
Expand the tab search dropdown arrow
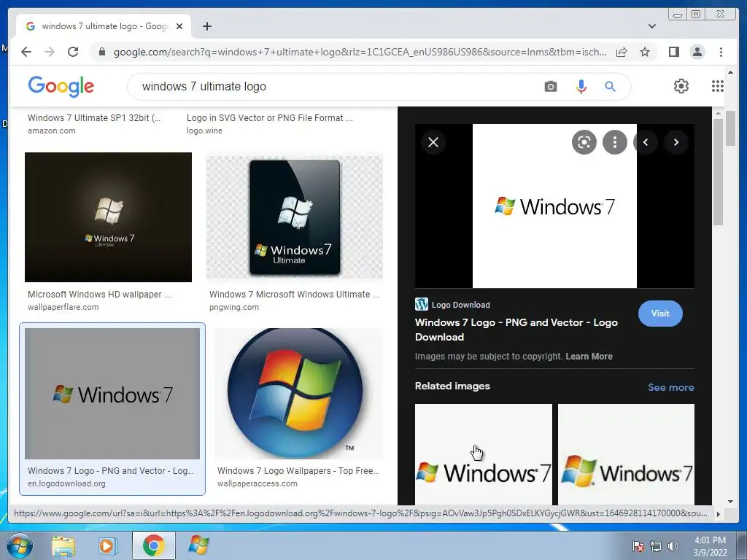[652, 26]
